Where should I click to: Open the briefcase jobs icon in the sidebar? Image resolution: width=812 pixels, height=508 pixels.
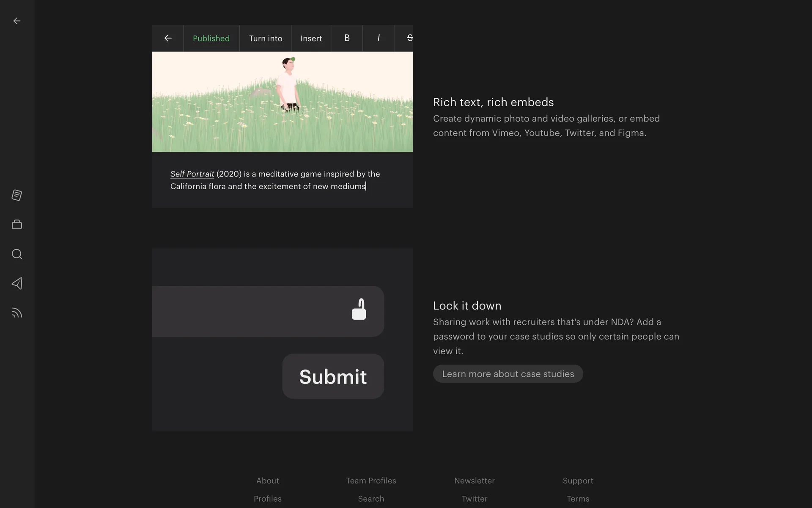(x=17, y=224)
